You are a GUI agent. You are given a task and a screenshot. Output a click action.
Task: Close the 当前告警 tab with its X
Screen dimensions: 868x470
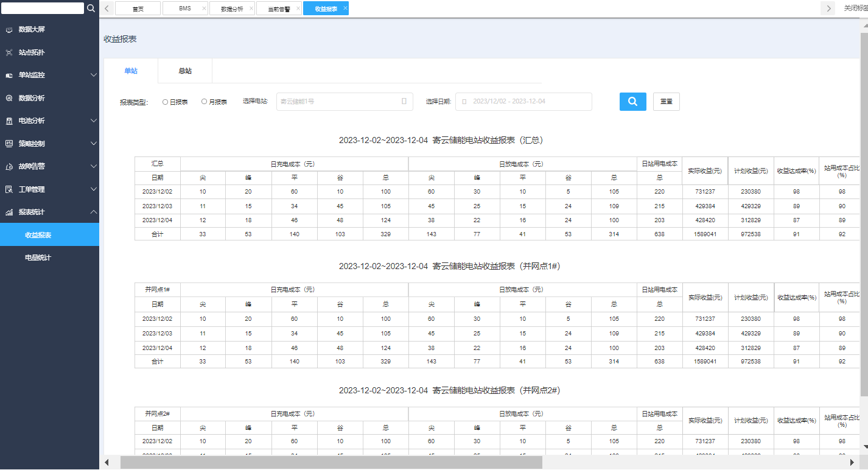click(298, 9)
